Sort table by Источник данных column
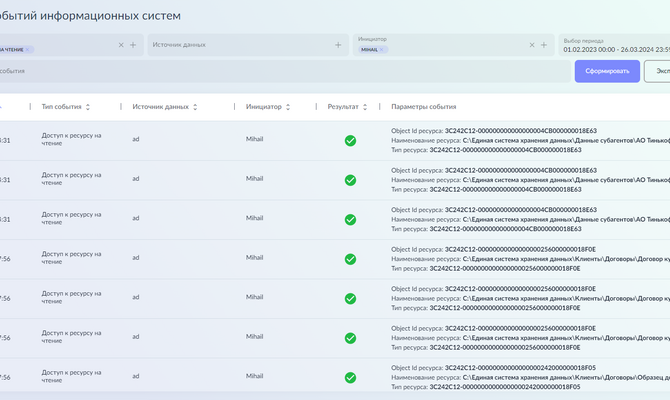Viewport: 670px width, 400px height. click(x=195, y=107)
